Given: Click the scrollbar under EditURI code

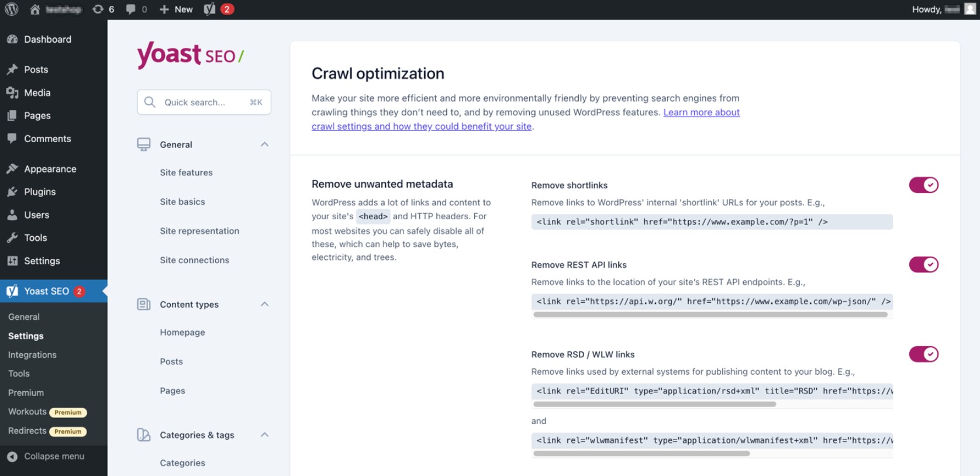Looking at the screenshot, I should [655, 404].
